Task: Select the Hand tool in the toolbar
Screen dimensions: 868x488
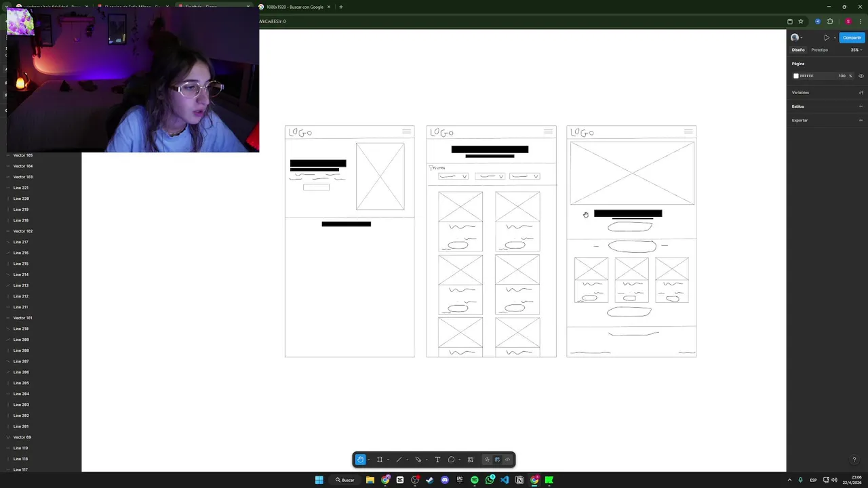Action: pyautogui.click(x=360, y=460)
